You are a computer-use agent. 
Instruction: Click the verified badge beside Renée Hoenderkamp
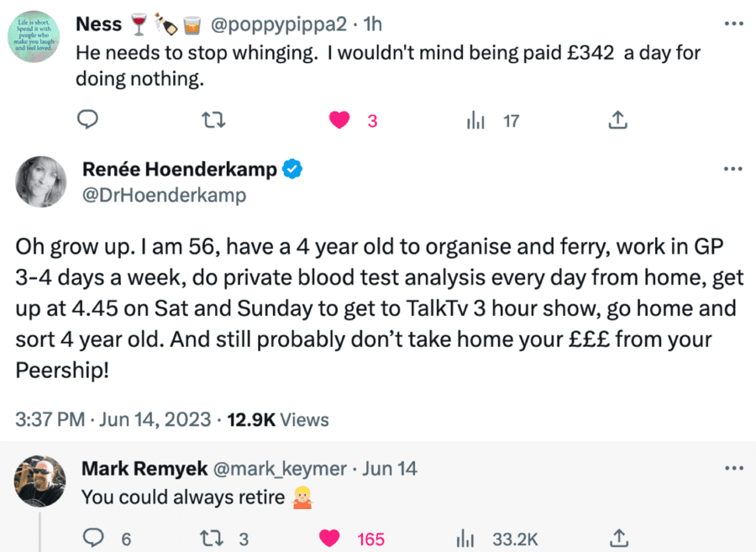coord(292,170)
